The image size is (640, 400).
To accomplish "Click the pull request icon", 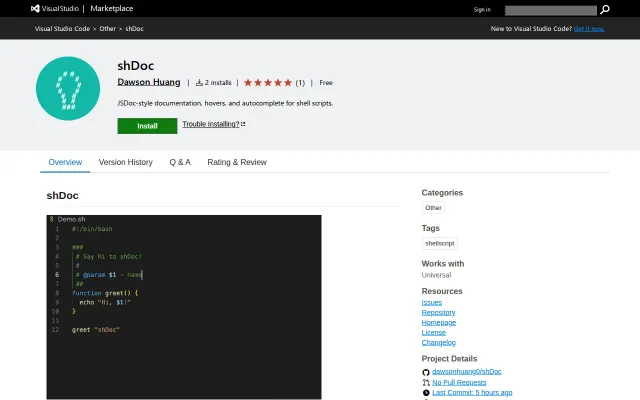I will (x=426, y=382).
